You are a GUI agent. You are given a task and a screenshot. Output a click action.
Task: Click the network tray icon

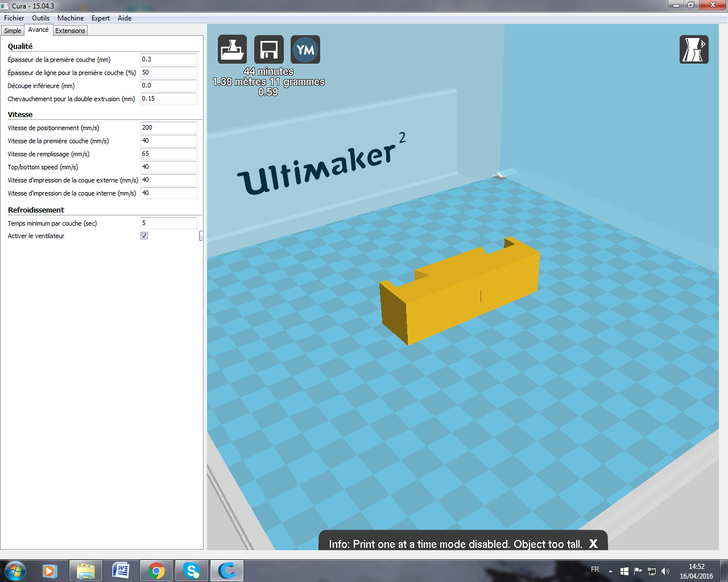(x=652, y=571)
